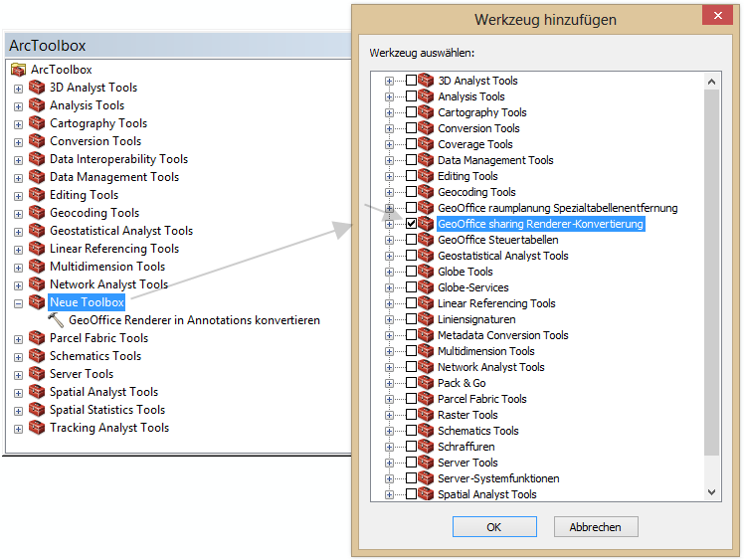Click the ArcToolbox root folder icon
The image size is (744, 560).
18,70
